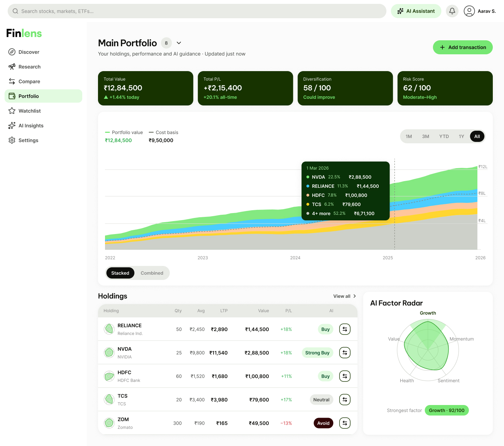Screen dimensions: 504x446
Task: Go to the Compare section
Action: pyautogui.click(x=43, y=81)
